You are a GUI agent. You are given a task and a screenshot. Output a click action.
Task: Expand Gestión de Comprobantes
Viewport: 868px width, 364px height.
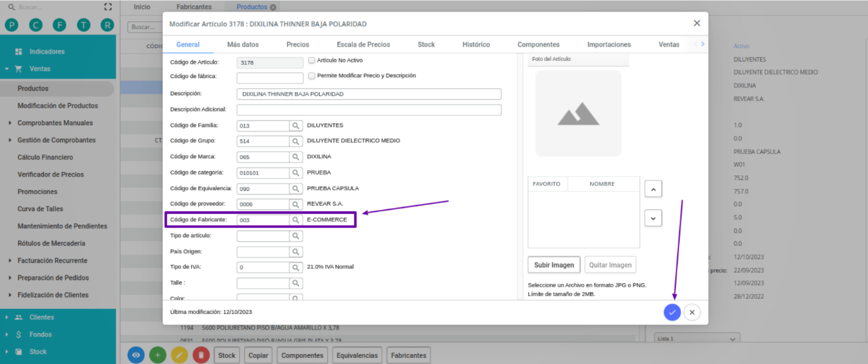click(x=10, y=140)
